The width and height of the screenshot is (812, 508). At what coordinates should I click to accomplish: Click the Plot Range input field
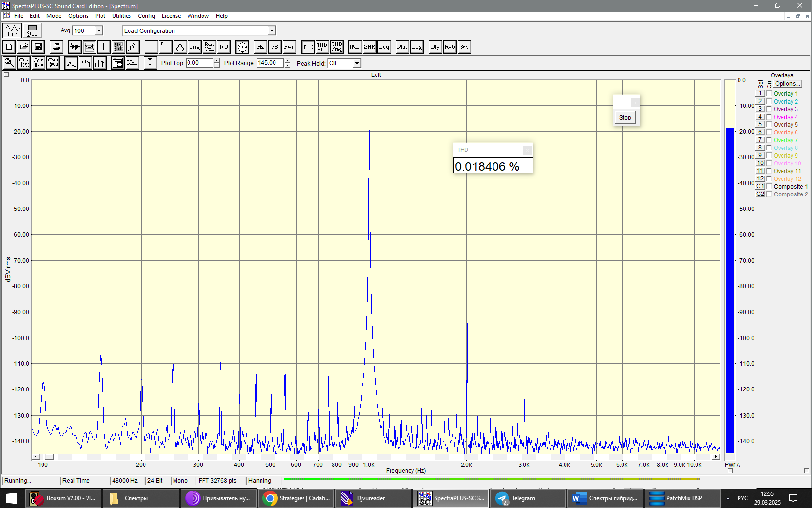coord(270,63)
